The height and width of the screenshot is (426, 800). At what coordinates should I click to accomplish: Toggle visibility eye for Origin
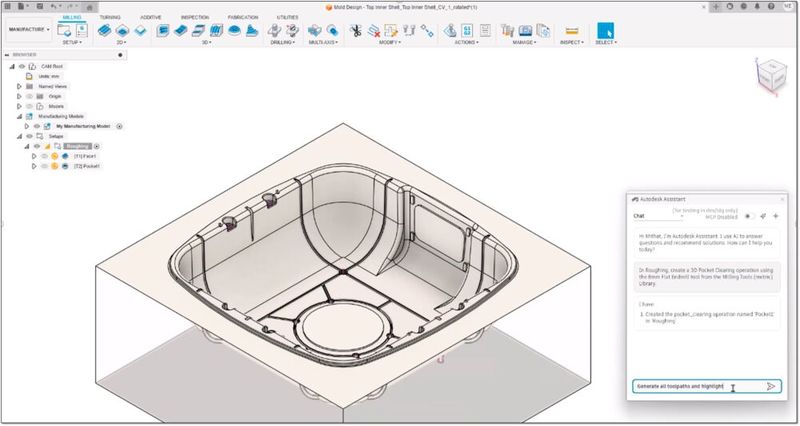(x=29, y=96)
